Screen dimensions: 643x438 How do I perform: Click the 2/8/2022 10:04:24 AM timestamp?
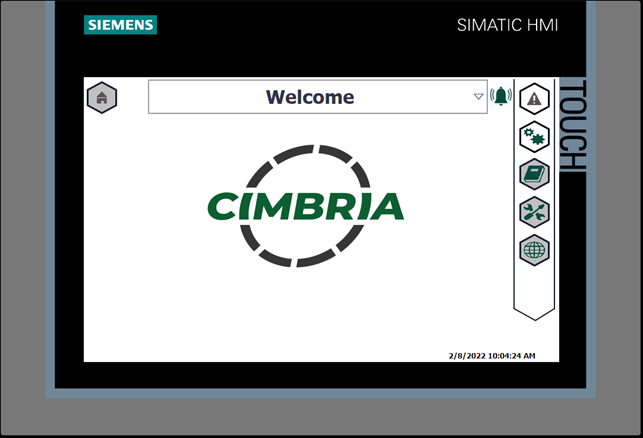click(x=492, y=356)
